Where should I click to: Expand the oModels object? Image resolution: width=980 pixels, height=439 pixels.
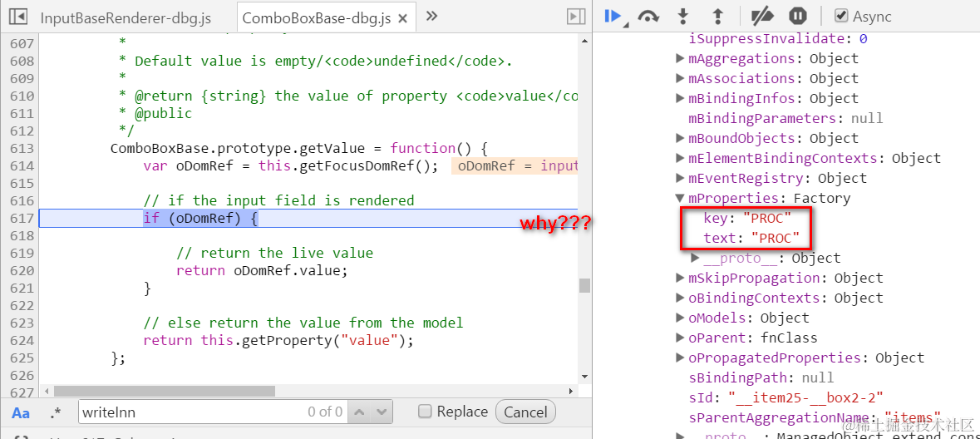coord(681,318)
